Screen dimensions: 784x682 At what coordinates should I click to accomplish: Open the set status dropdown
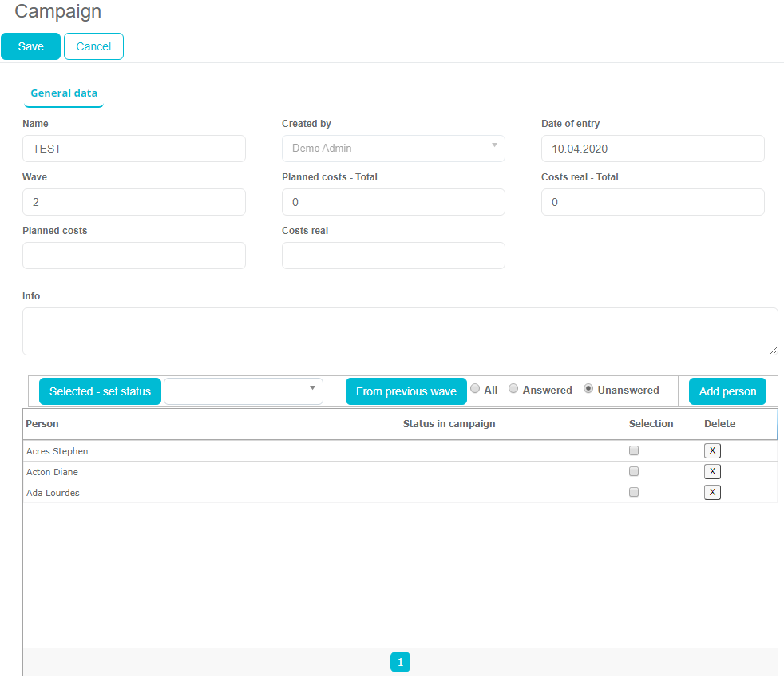tap(244, 391)
